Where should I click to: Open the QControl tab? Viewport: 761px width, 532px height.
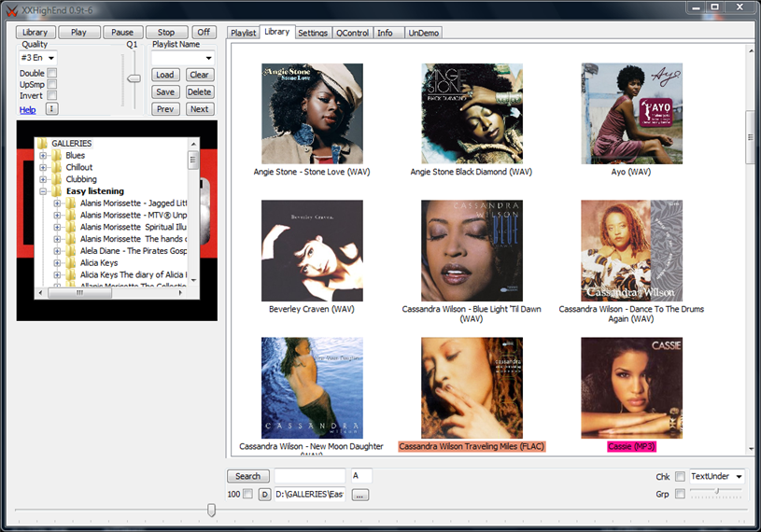(353, 33)
